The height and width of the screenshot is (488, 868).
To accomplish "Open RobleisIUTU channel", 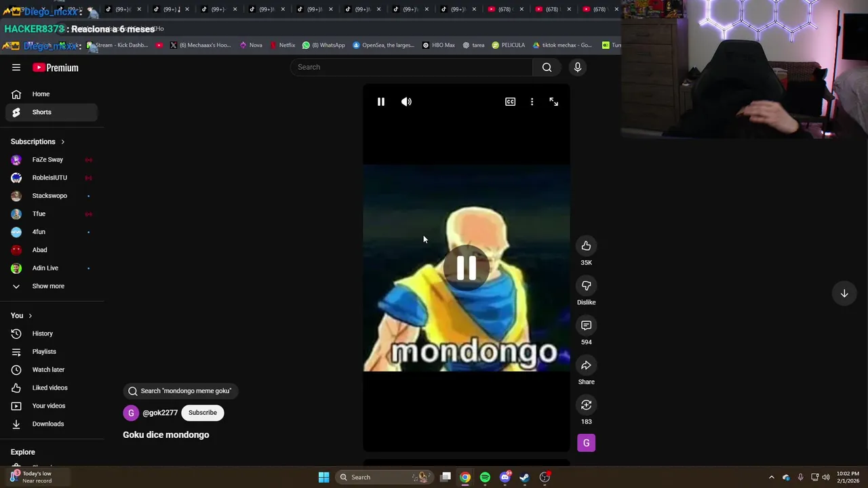I will 52,178.
